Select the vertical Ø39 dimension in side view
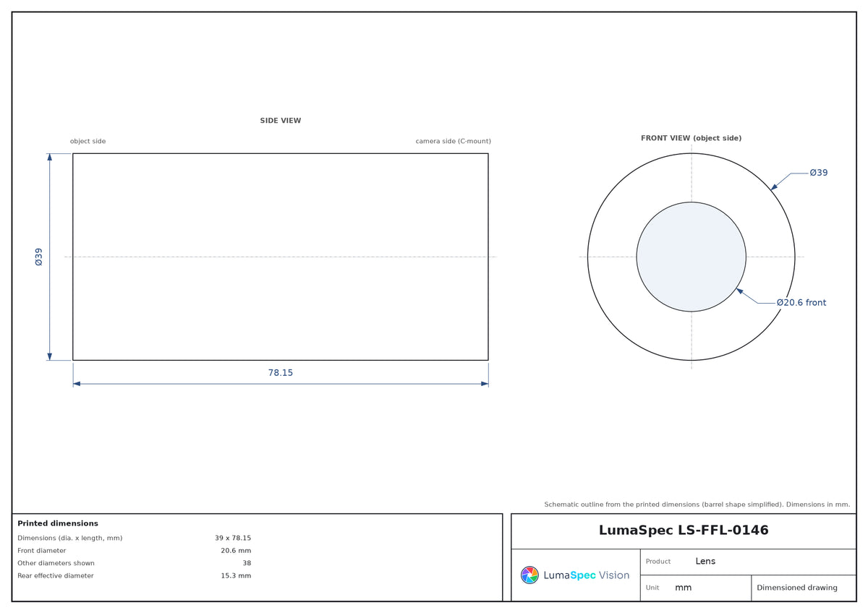868x613 pixels. pos(39,257)
